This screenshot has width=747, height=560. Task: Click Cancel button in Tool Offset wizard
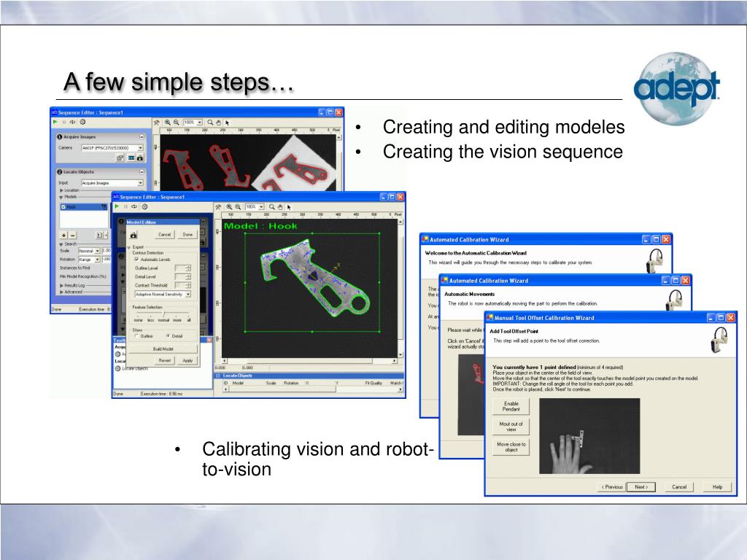coord(679,486)
